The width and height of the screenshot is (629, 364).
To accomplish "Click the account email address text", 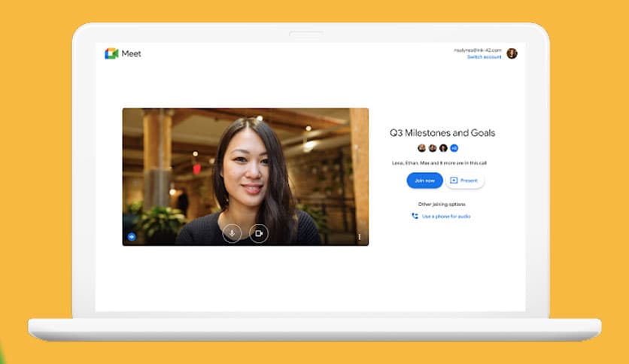I will 477,50.
